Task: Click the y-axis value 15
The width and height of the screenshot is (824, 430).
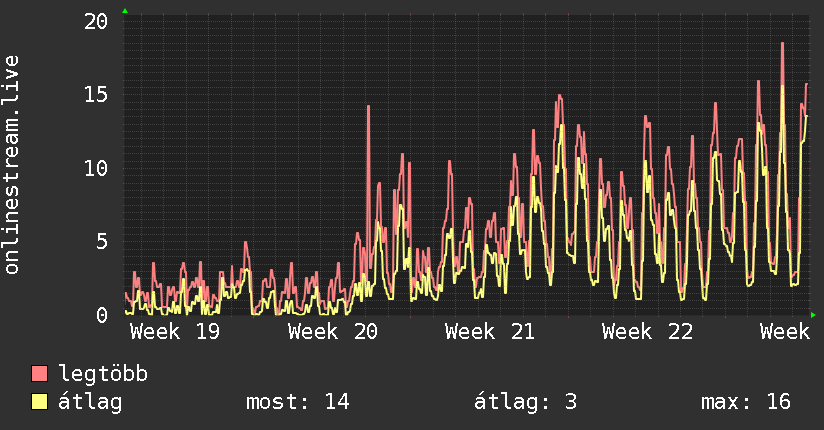Action: [x=96, y=95]
